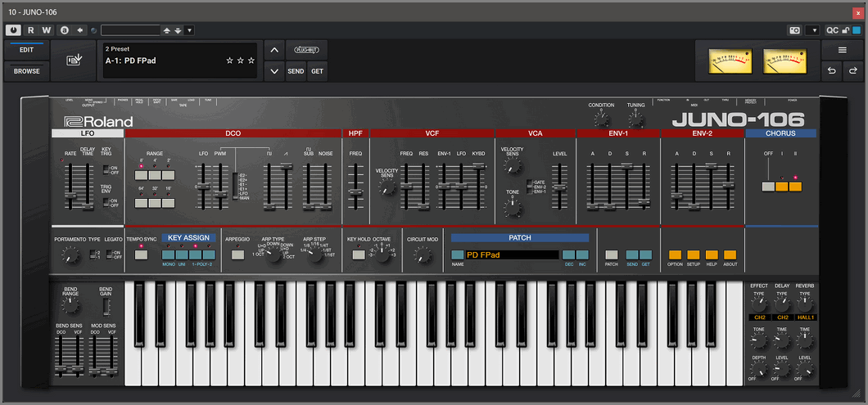Click the preset save/import icon

[74, 61]
